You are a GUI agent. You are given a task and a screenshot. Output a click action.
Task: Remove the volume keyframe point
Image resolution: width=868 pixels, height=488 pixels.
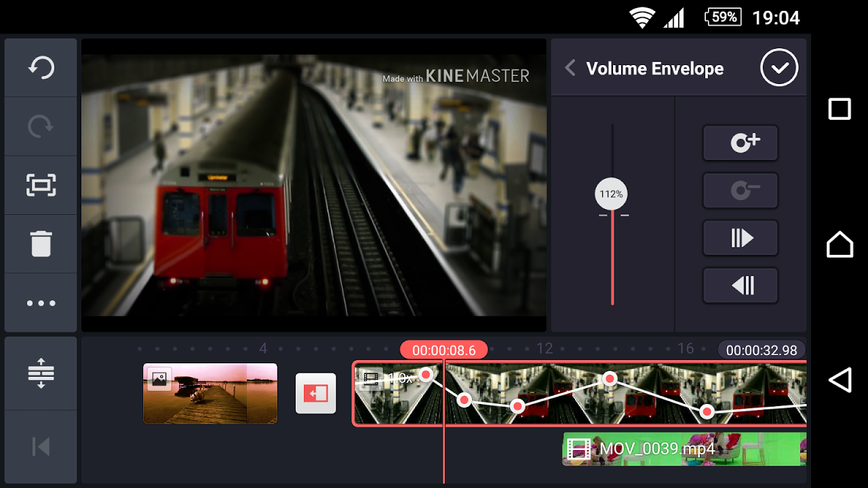pyautogui.click(x=741, y=190)
